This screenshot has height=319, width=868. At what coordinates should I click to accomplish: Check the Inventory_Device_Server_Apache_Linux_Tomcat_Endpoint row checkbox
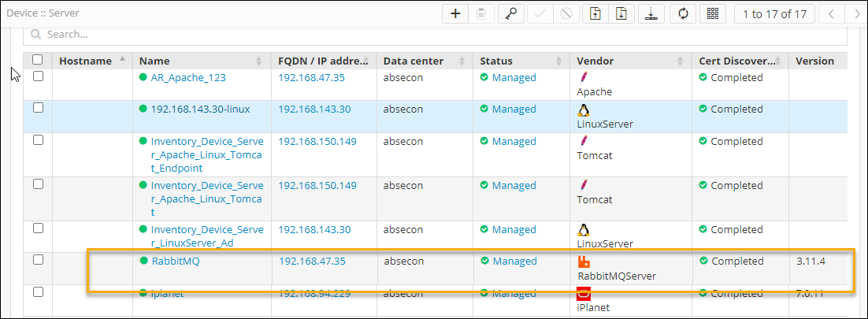[38, 140]
